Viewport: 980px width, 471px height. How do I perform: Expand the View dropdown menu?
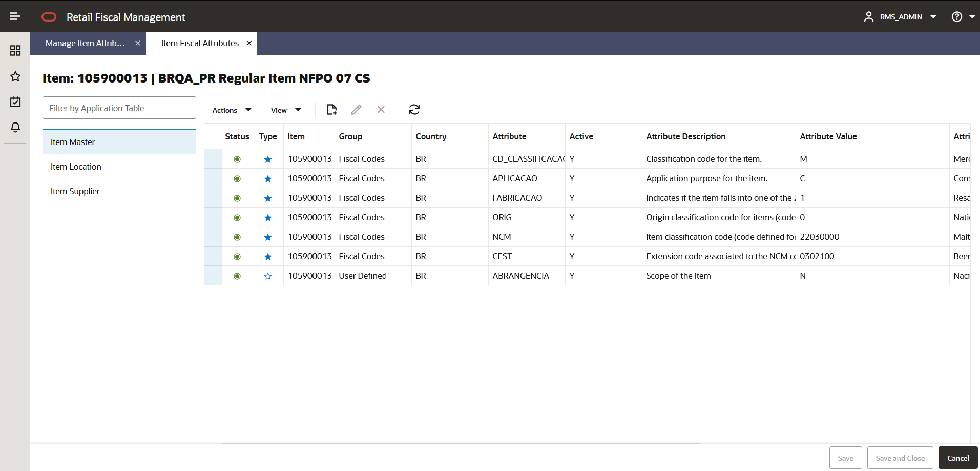(286, 110)
